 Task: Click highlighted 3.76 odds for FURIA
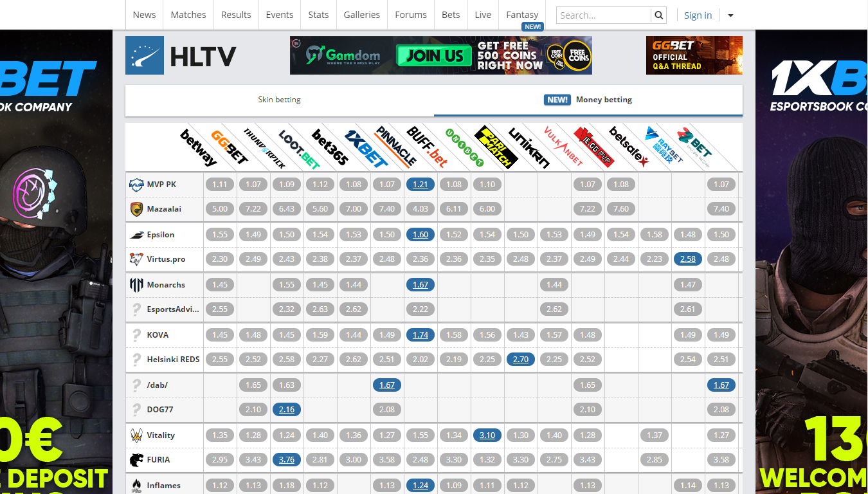click(287, 460)
